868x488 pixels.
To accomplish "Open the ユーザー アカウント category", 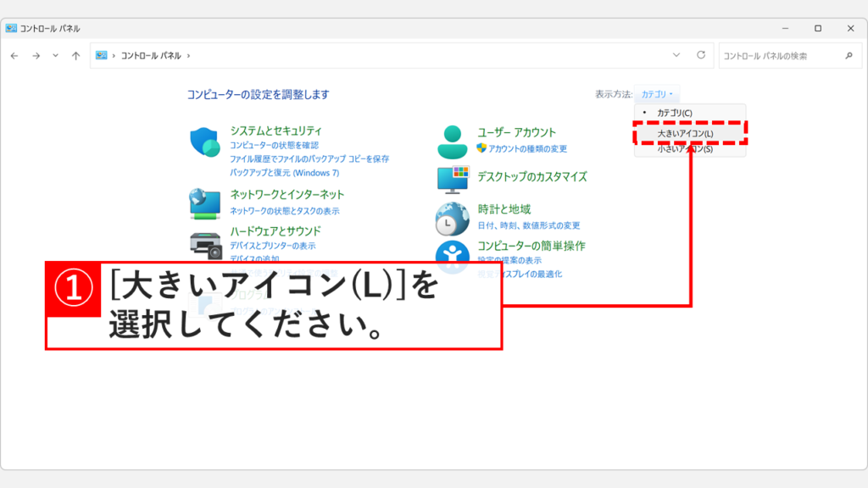I will (x=516, y=132).
